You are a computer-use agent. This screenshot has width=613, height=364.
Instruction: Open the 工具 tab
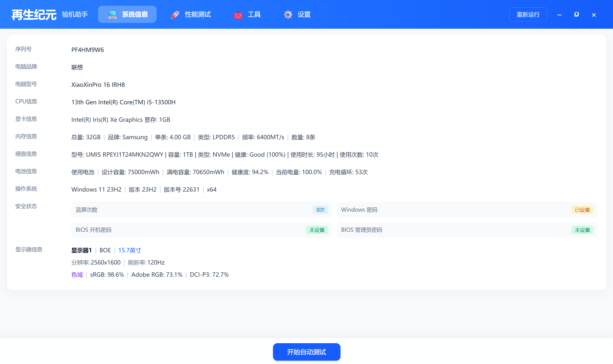tap(247, 15)
